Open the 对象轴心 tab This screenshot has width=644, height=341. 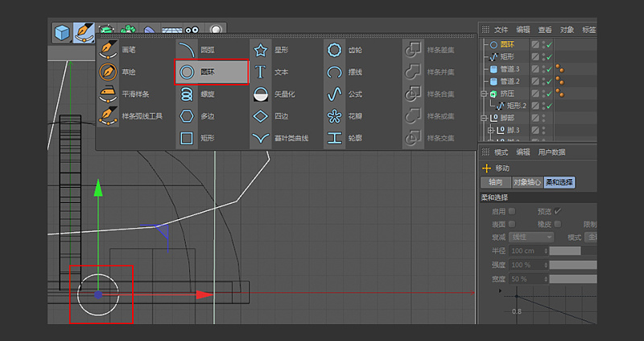point(527,182)
